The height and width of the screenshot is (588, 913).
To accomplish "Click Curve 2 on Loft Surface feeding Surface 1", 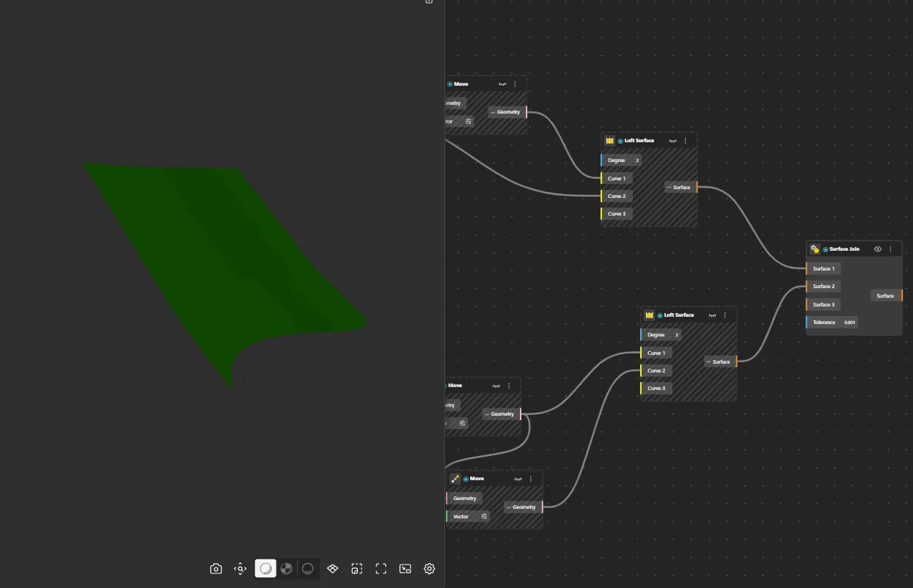I will (616, 196).
